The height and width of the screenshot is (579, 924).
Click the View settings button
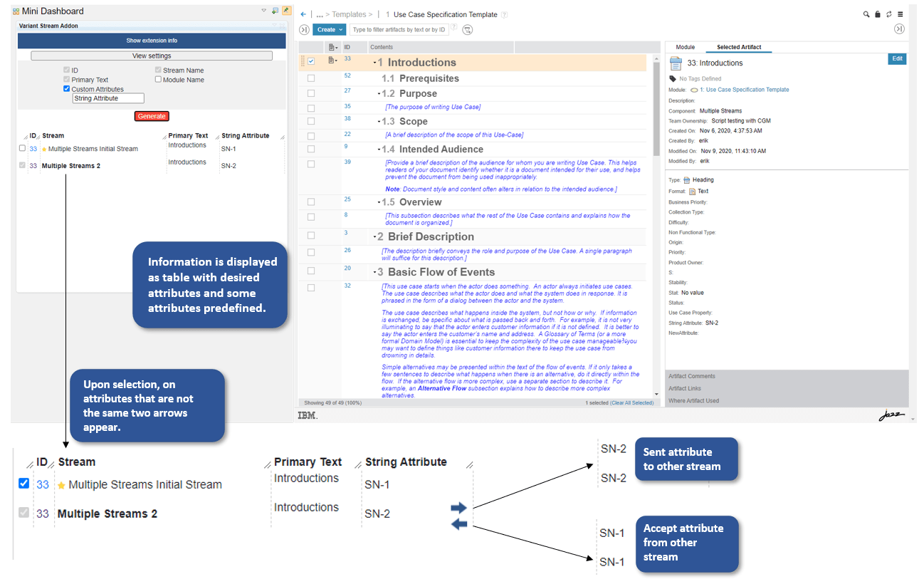[x=152, y=56]
